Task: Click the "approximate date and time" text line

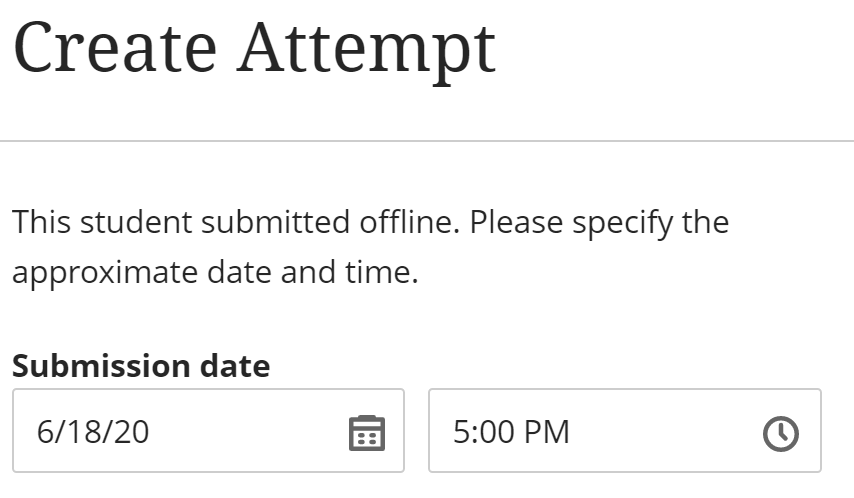Action: tap(215, 273)
